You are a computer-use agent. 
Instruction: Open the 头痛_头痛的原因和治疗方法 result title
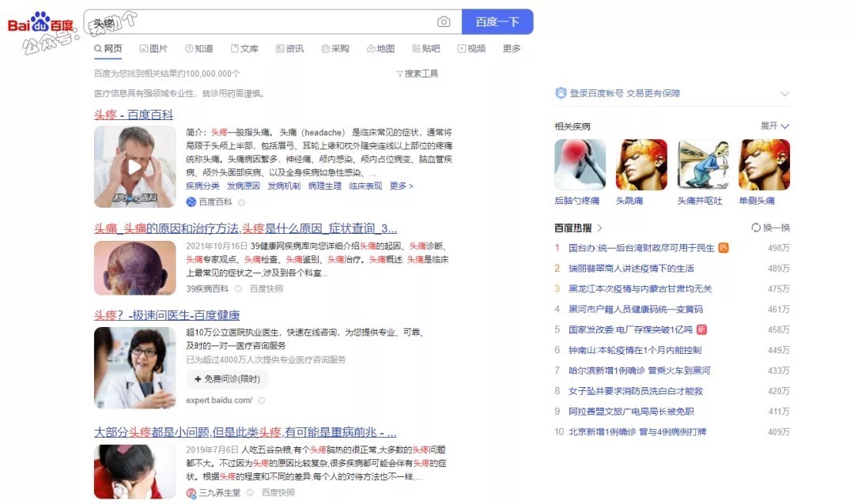click(x=246, y=228)
